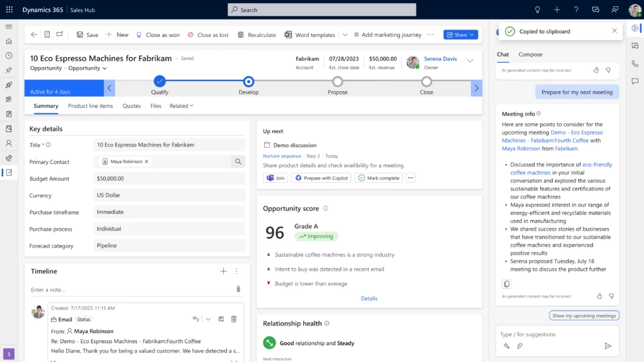
Task: Mark the Up next activity complete
Action: click(x=378, y=178)
